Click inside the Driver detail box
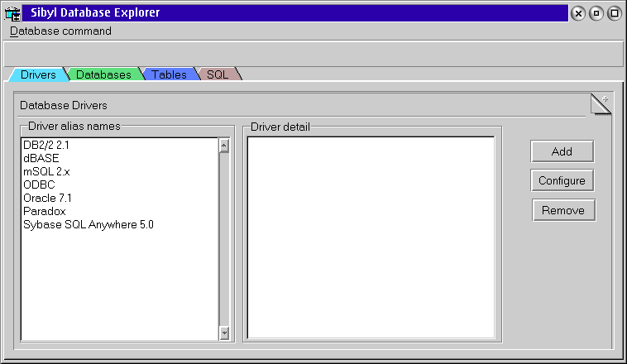 [x=371, y=237]
